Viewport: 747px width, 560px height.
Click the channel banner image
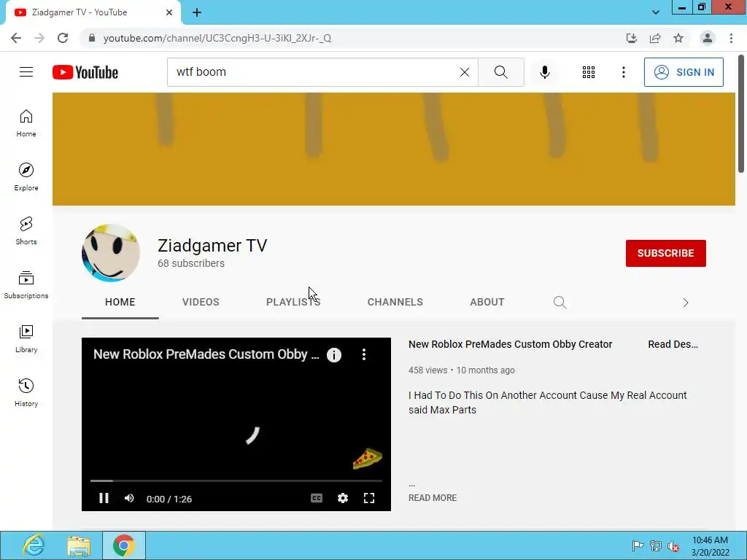[x=393, y=149]
